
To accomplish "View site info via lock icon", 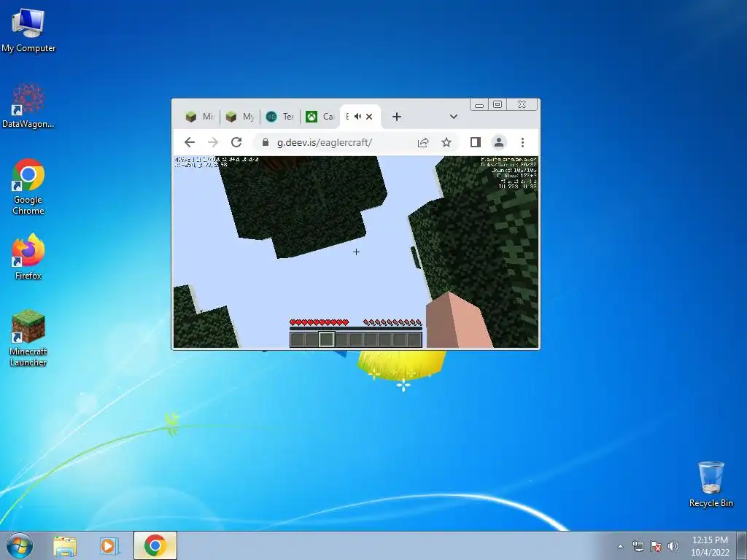I will click(x=266, y=142).
